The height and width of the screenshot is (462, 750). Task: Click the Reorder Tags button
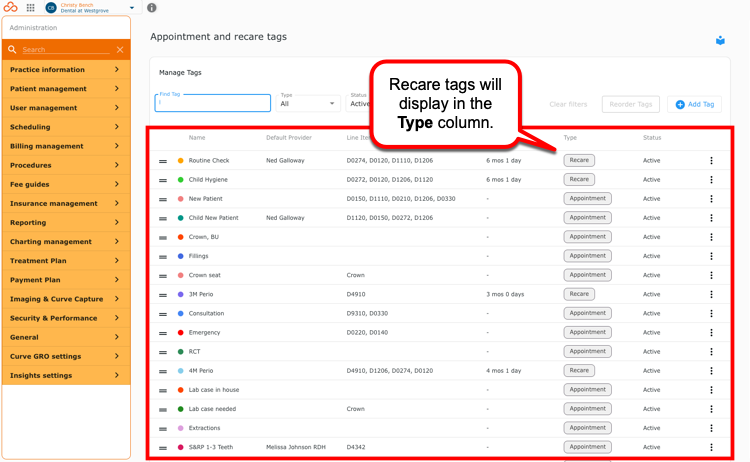630,104
